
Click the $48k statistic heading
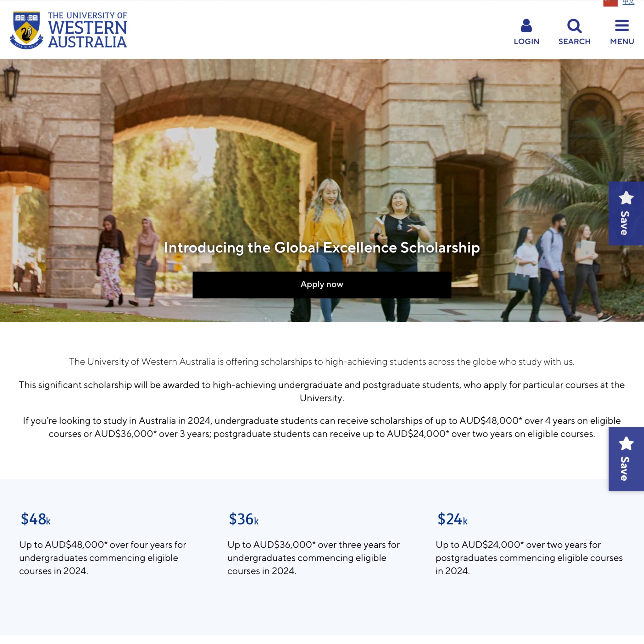pos(36,519)
